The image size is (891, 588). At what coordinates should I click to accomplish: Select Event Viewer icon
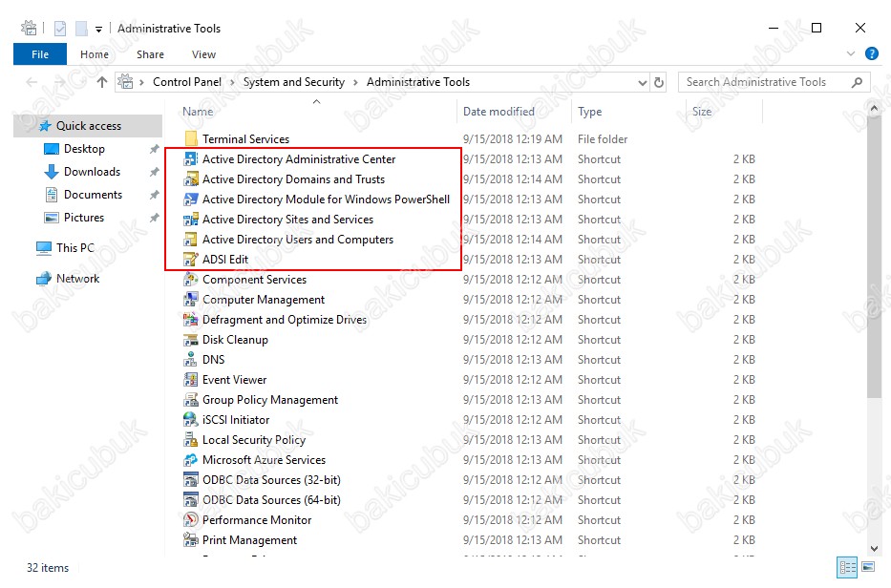pyautogui.click(x=190, y=380)
